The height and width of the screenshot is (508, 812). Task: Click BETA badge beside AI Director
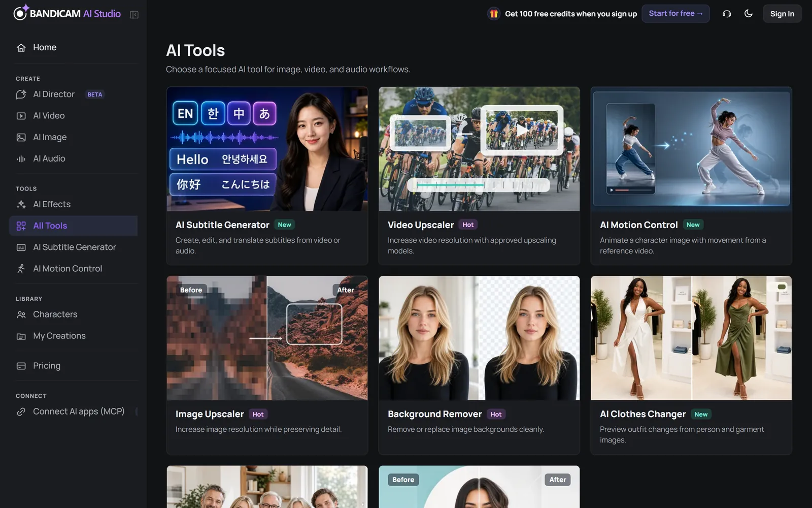(x=95, y=94)
